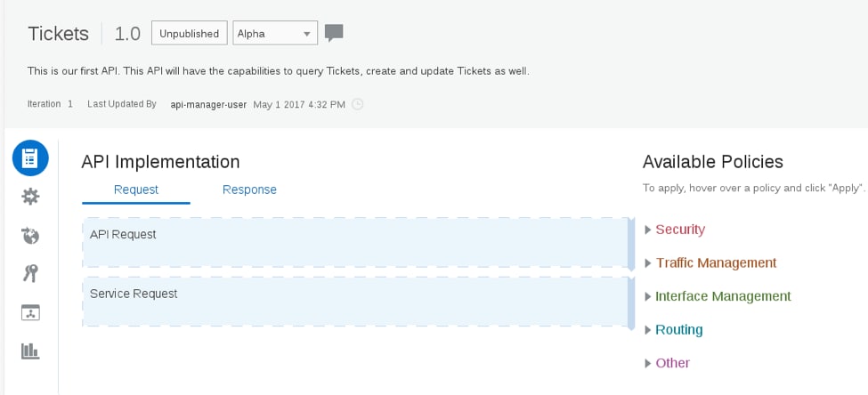Expand the Interface Management policies
This screenshot has height=395, width=868.
(722, 296)
